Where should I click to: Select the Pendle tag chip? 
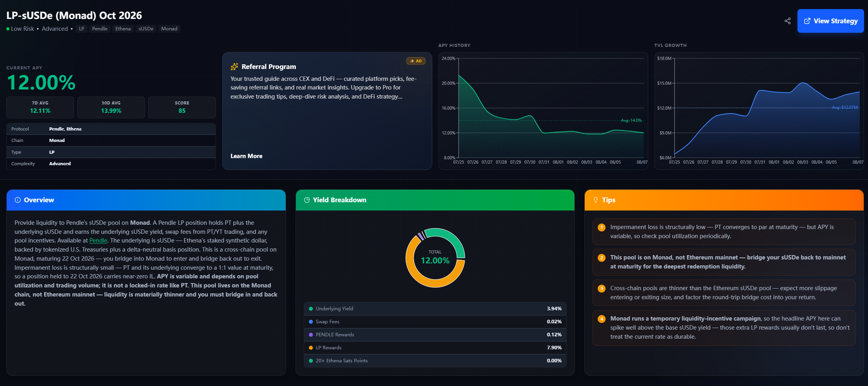[100, 29]
